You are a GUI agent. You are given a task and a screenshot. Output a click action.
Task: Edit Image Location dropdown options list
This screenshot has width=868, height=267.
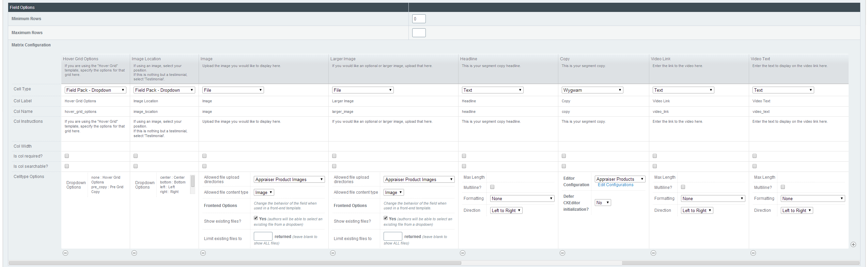(173, 184)
